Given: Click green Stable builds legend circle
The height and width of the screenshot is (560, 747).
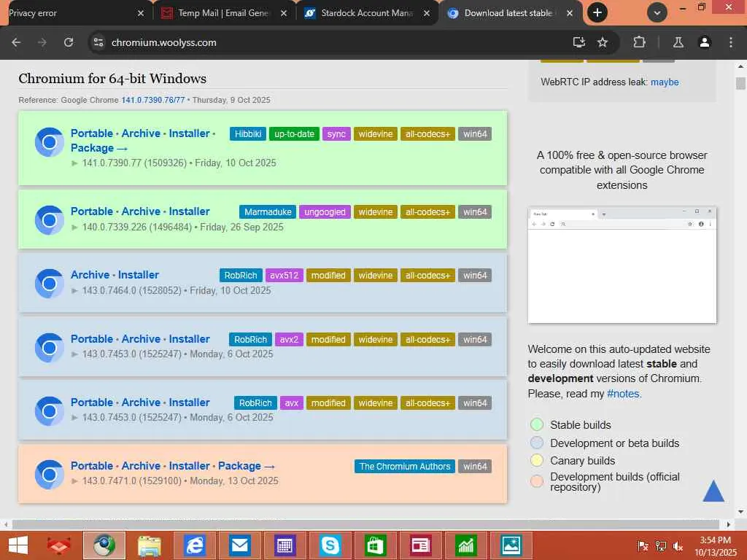Looking at the screenshot, I should 537,424.
